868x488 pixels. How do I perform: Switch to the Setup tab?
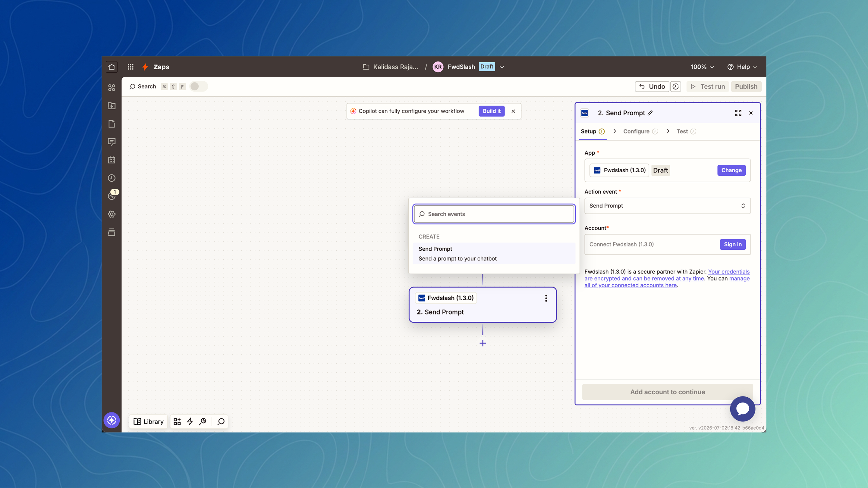pyautogui.click(x=593, y=131)
